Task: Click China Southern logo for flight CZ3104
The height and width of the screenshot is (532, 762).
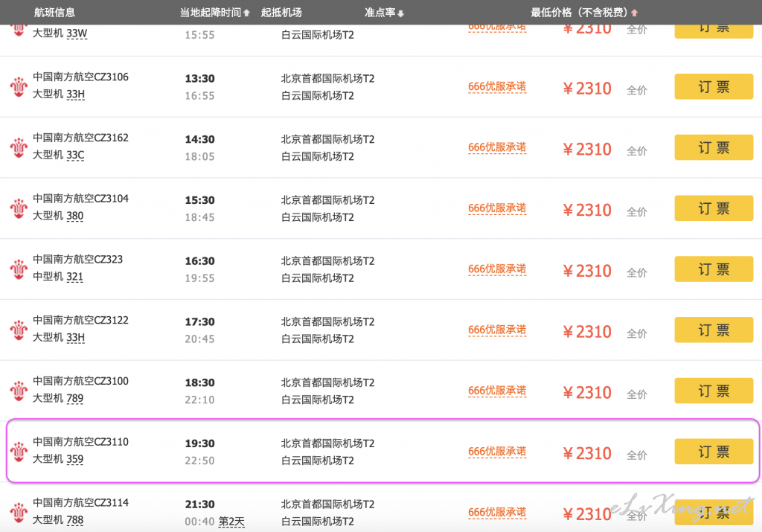Action: click(x=19, y=208)
